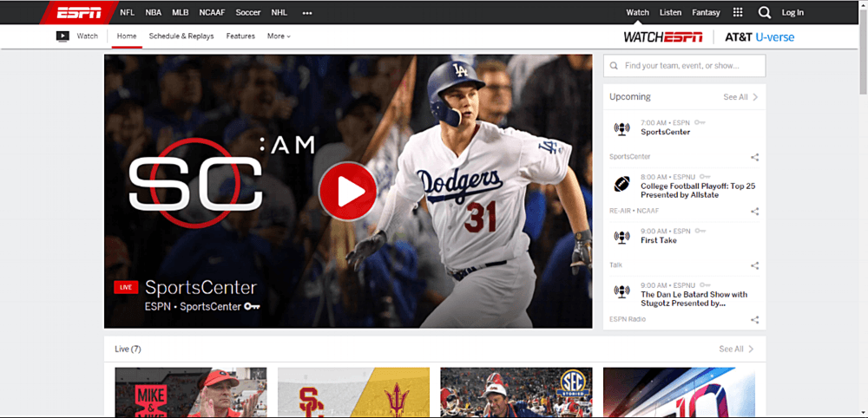The width and height of the screenshot is (868, 418).
Task: Click the key icon on 7:00 AM ESPN listing
Action: click(x=700, y=123)
